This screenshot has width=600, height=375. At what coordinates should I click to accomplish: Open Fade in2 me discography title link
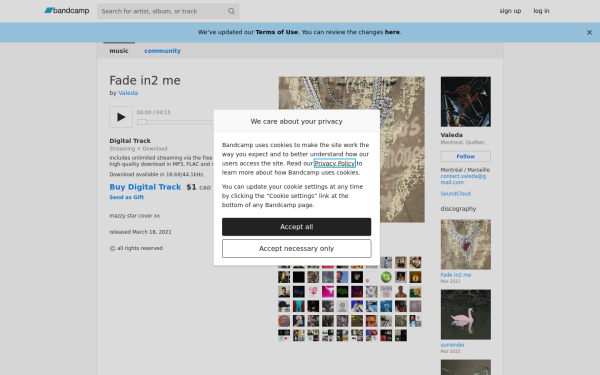tap(455, 275)
